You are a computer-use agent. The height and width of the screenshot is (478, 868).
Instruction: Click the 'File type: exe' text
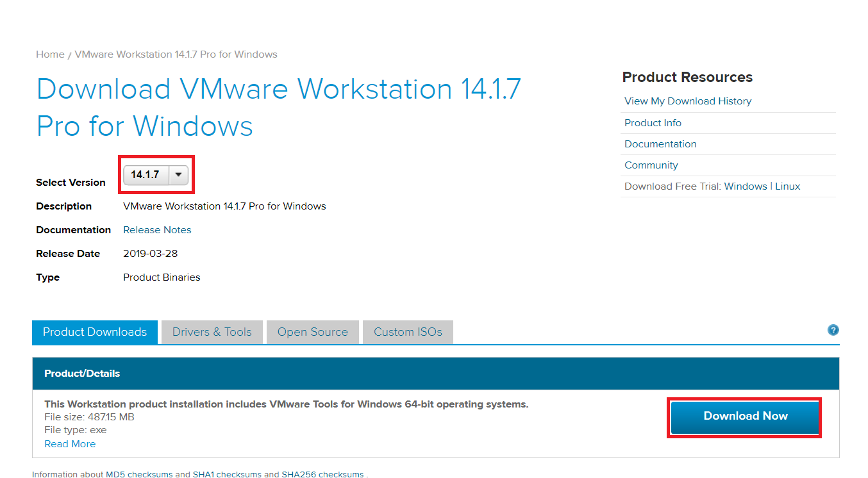pyautogui.click(x=76, y=430)
